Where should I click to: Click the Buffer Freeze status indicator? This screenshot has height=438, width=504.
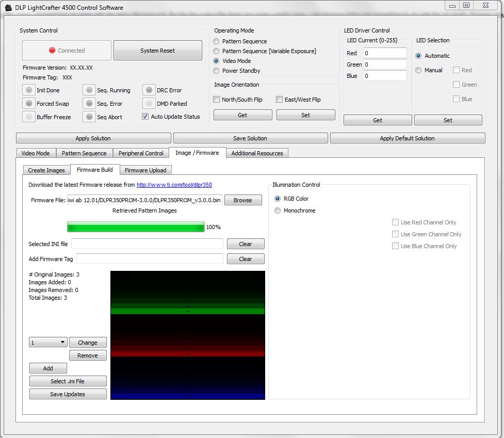29,117
